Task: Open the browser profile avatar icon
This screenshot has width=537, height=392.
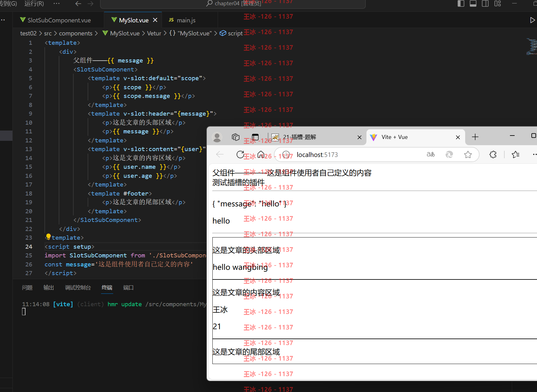Action: coord(217,137)
